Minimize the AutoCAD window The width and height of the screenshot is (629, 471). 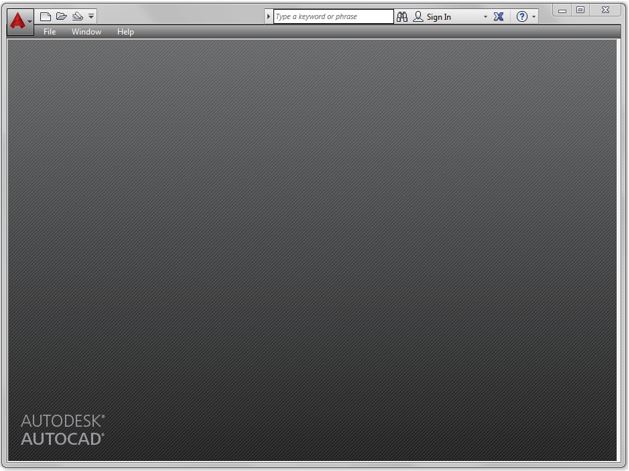[x=562, y=10]
